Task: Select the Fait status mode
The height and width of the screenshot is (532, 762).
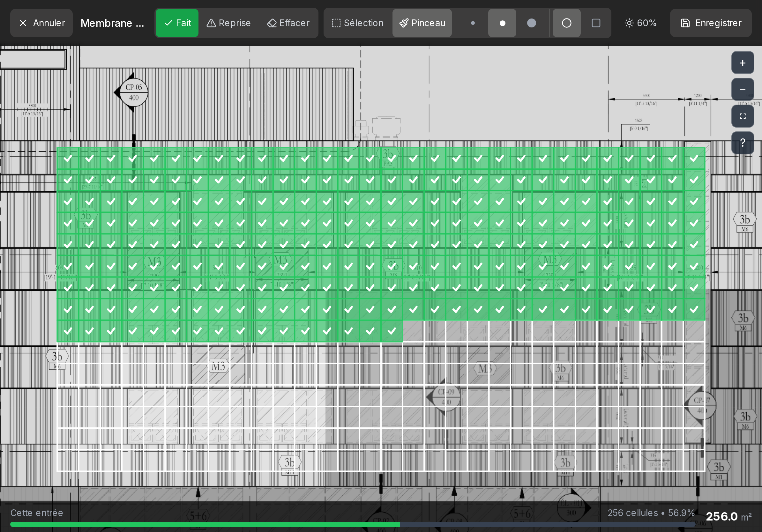Action: coord(177,23)
